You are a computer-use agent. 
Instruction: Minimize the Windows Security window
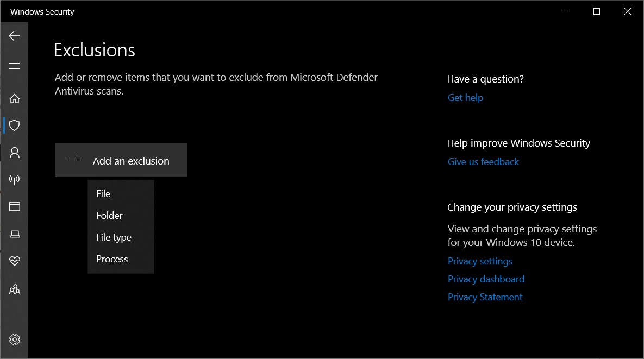point(566,11)
